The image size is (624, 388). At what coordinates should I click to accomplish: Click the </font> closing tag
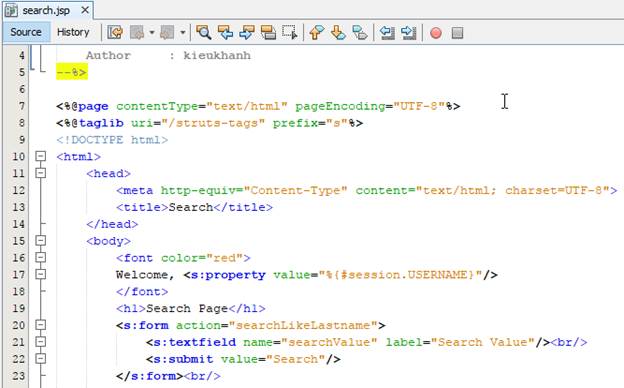(142, 292)
